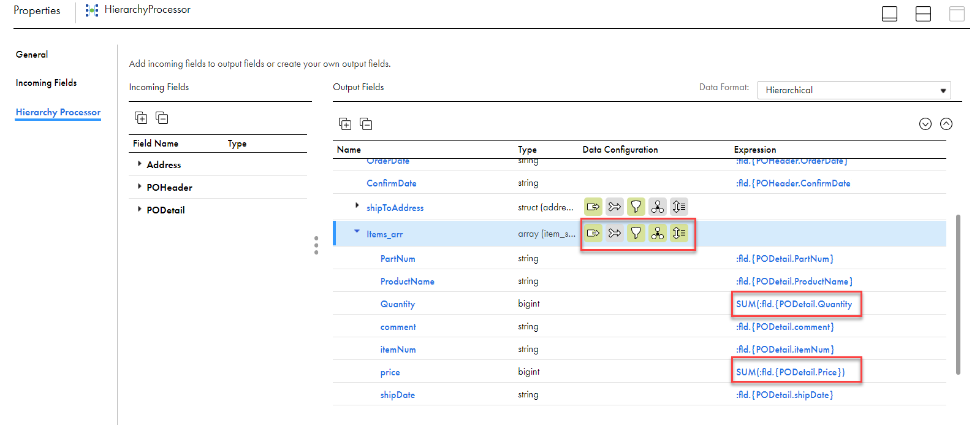This screenshot has height=425, width=980.
Task: Open group-by icon on Items_arr row
Action: click(658, 233)
